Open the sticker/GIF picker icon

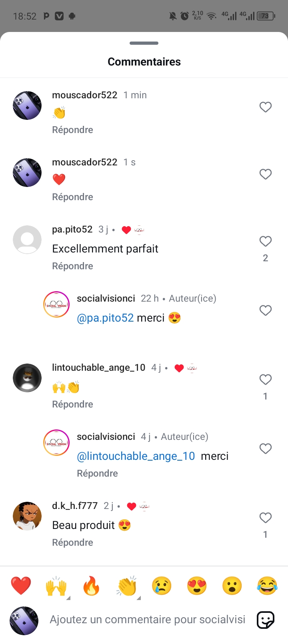[x=266, y=620]
